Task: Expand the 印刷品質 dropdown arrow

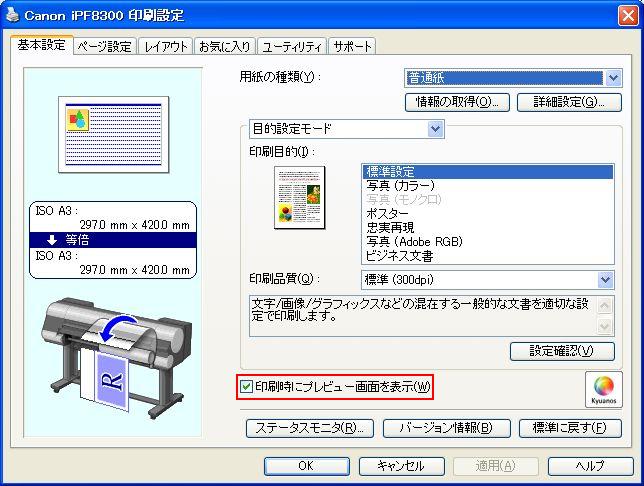Action: tap(605, 280)
